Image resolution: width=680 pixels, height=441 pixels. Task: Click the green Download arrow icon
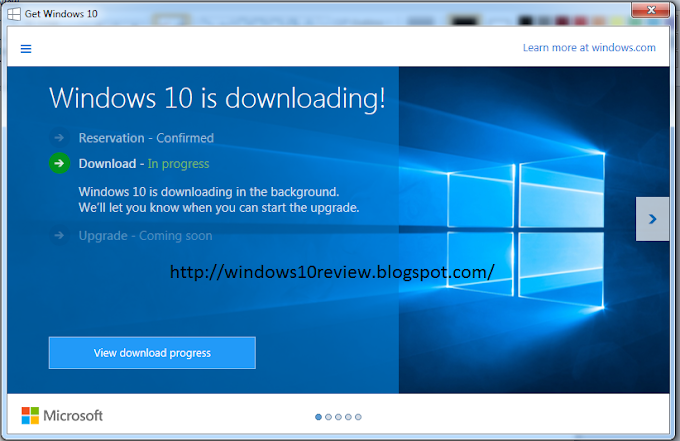pos(59,163)
